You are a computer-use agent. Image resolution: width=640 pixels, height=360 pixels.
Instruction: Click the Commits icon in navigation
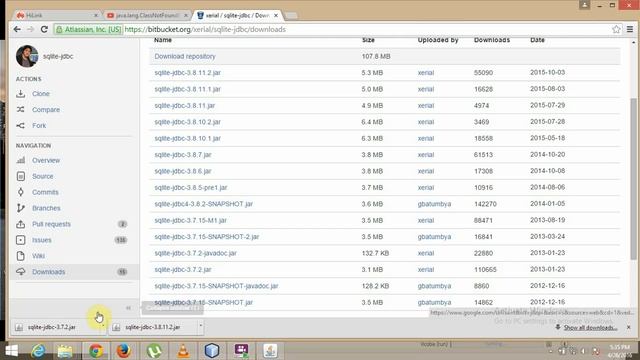point(20,192)
